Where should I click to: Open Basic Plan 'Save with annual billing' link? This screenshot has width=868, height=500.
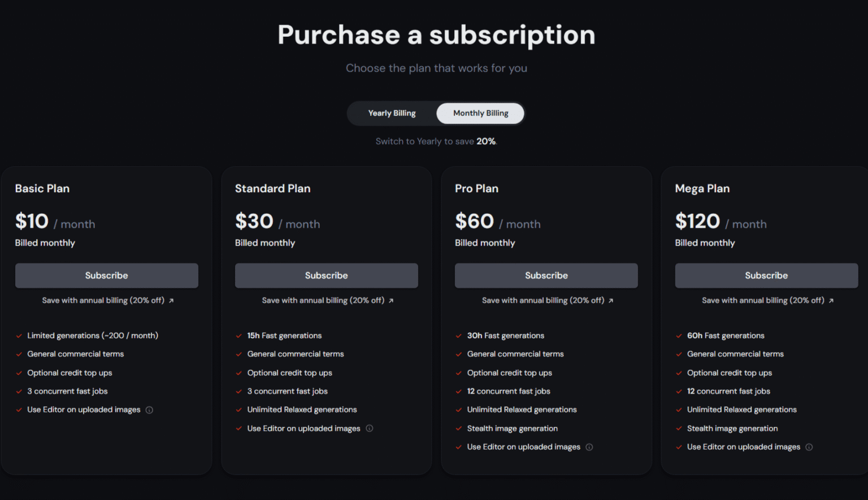[x=103, y=301]
